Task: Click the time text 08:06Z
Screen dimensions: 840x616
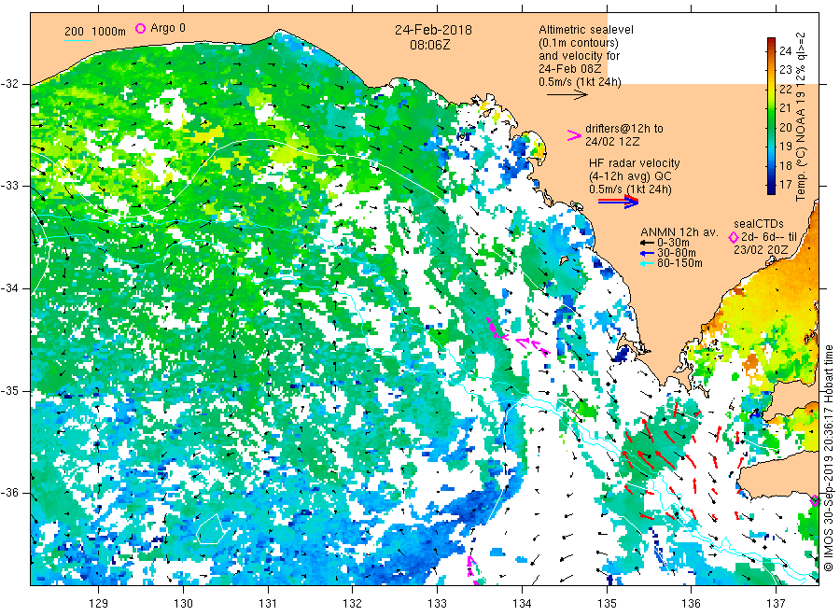Action: click(x=429, y=45)
